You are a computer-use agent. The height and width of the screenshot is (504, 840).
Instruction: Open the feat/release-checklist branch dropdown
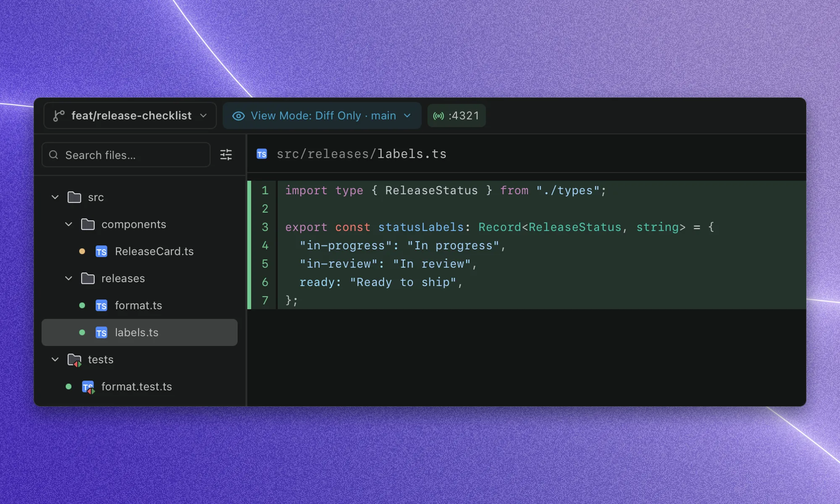pos(130,115)
